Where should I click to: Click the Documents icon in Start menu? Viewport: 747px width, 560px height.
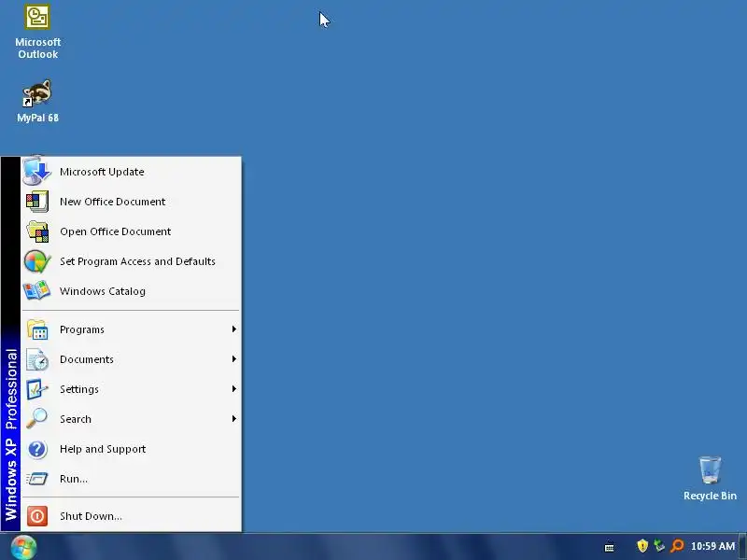click(37, 359)
